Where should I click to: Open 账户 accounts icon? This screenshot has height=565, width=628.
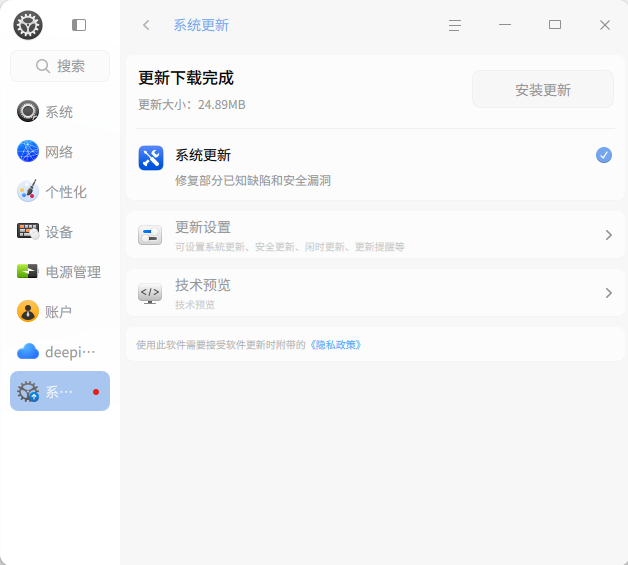click(28, 311)
